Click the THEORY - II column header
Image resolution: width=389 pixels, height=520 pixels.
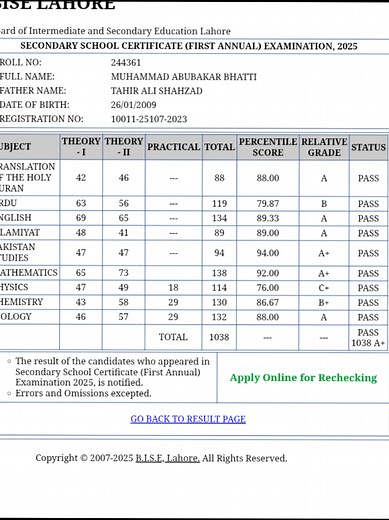(124, 147)
